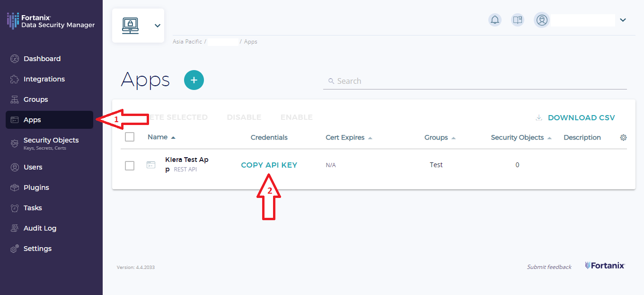The width and height of the screenshot is (644, 295).
Task: Click the Dashboard gauge icon
Action: (x=15, y=59)
